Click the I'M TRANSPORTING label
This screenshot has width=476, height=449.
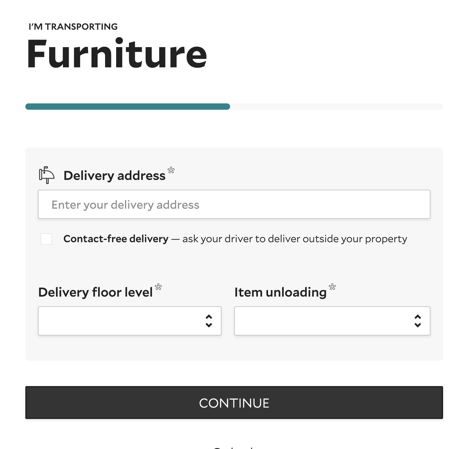72,27
